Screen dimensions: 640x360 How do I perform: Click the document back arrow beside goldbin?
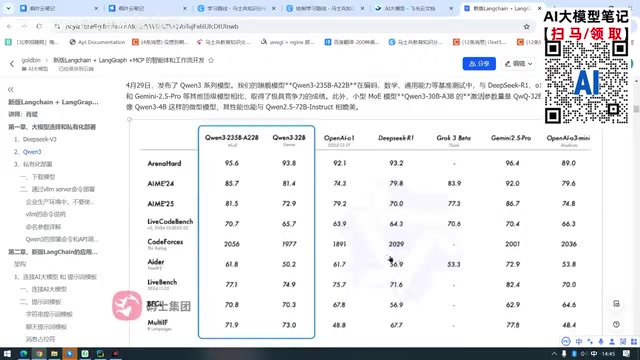pyautogui.click(x=12, y=64)
